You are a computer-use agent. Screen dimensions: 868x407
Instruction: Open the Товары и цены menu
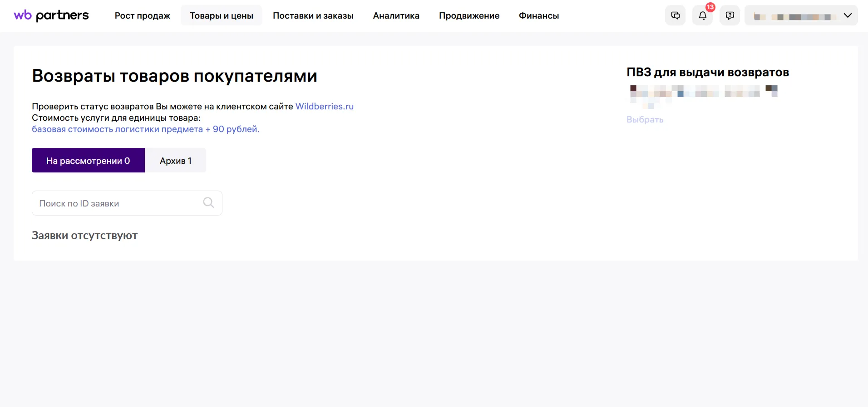pyautogui.click(x=221, y=16)
